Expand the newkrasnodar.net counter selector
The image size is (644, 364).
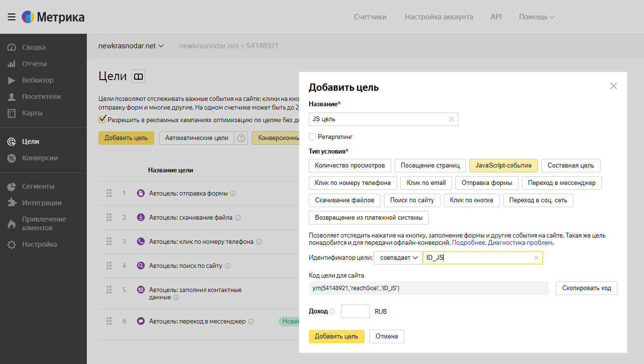[x=131, y=46]
